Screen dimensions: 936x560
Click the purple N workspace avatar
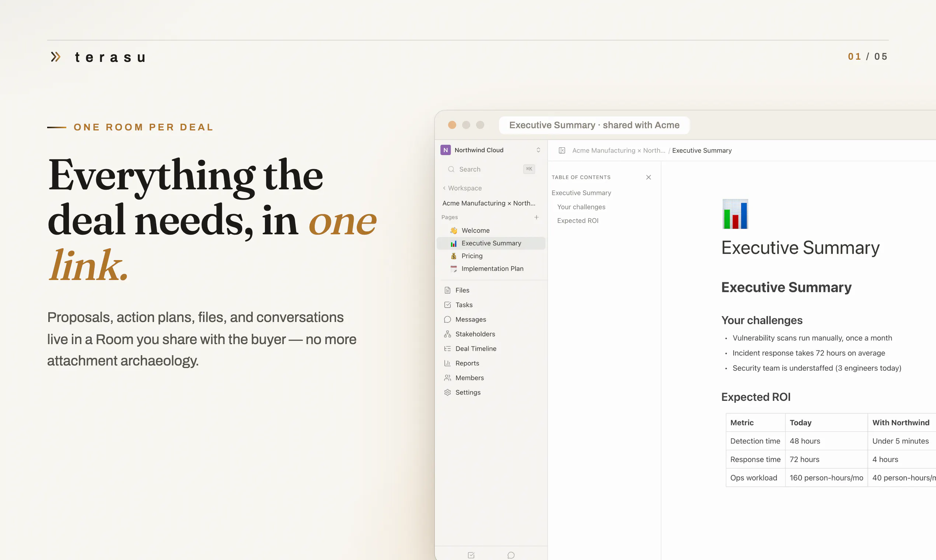pyautogui.click(x=446, y=150)
